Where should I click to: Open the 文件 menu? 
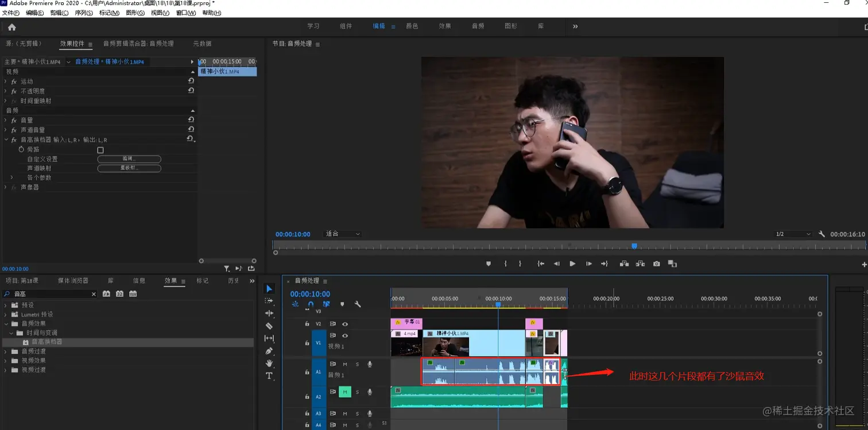11,13
